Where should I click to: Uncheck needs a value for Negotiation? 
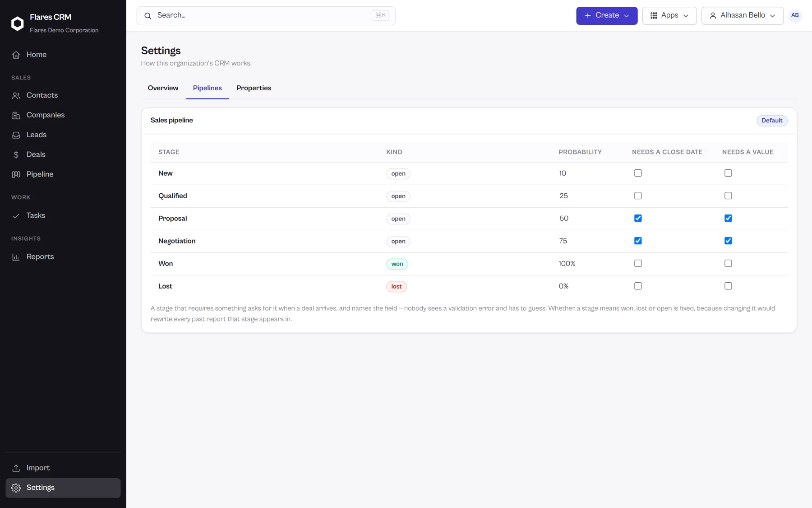pyautogui.click(x=728, y=241)
